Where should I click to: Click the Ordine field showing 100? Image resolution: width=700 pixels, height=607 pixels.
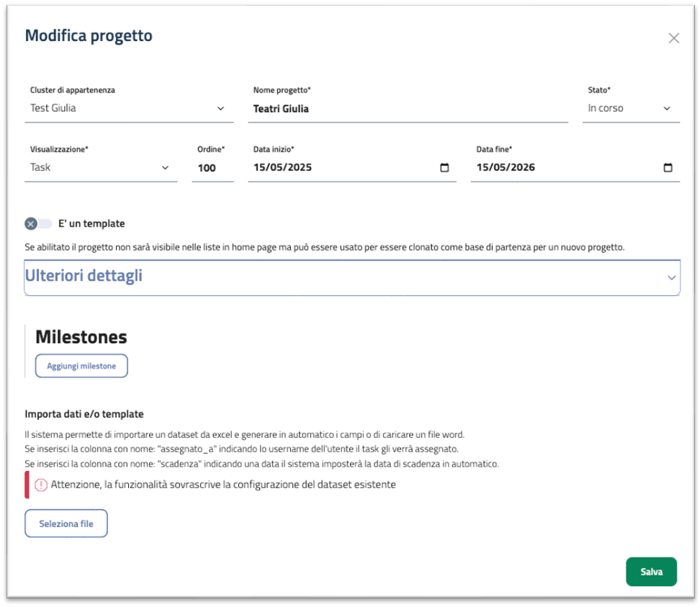point(212,167)
